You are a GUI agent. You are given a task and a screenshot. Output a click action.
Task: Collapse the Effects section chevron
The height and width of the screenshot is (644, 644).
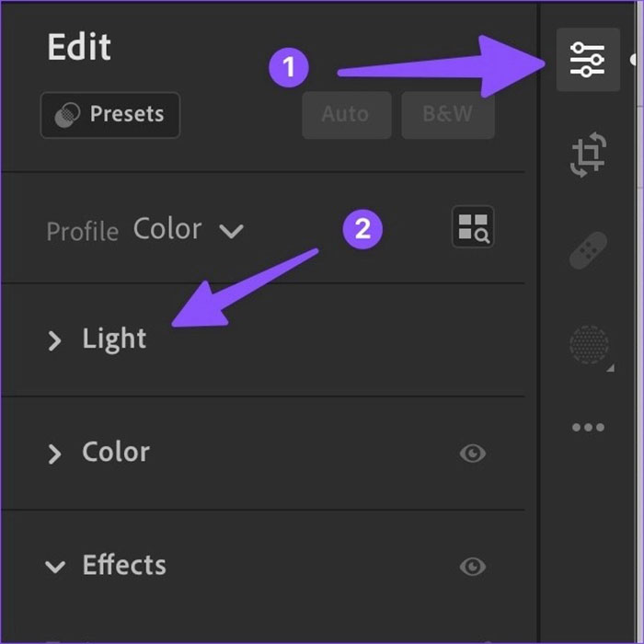pos(55,567)
